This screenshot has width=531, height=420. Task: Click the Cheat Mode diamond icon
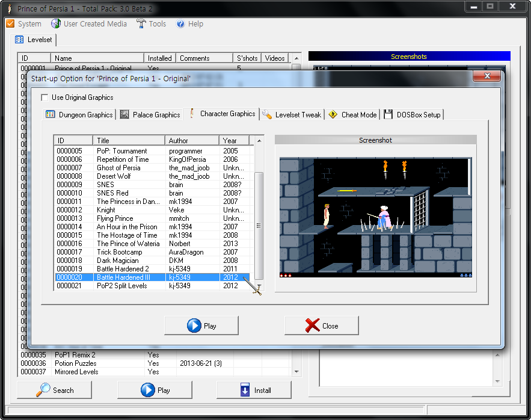(x=333, y=114)
